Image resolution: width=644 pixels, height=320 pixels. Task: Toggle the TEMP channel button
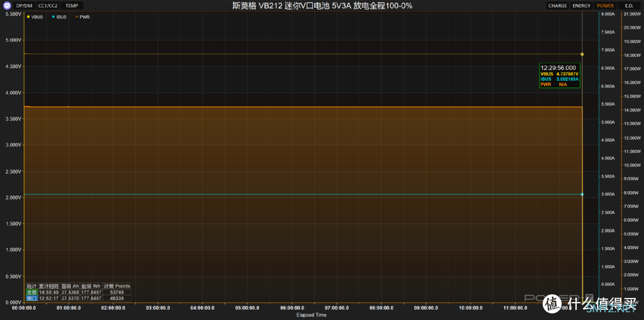point(72,6)
